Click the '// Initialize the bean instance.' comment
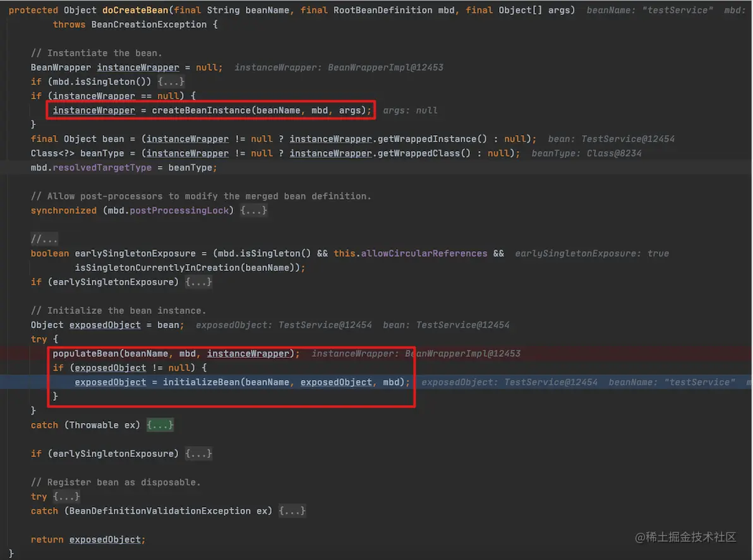Image resolution: width=753 pixels, height=560 pixels. [119, 311]
